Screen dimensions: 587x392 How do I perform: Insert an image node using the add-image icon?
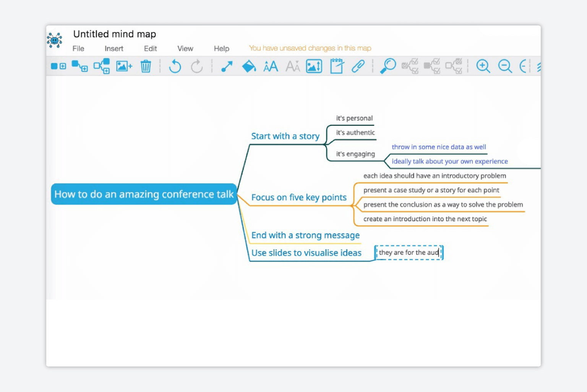coord(123,66)
